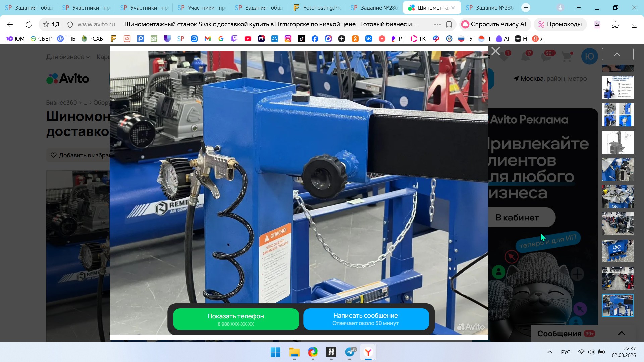
Task: Switch to Fotohosting.Pro tab
Action: (x=317, y=8)
